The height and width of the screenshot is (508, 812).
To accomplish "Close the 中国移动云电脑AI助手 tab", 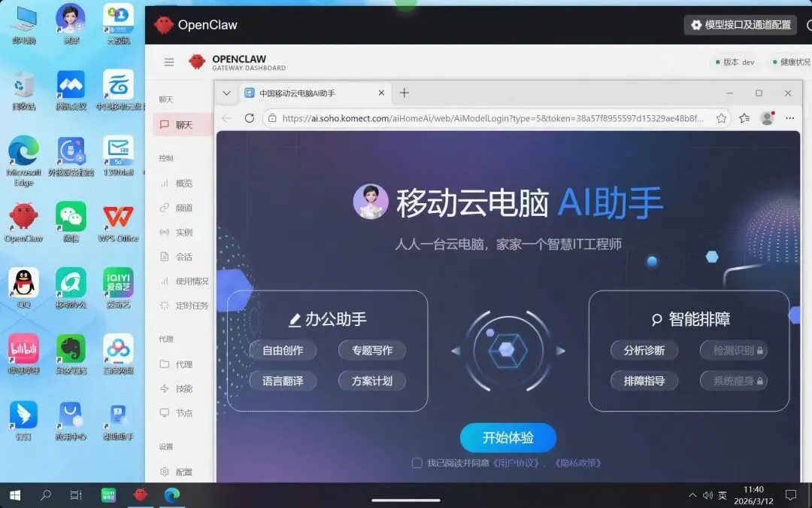I will pyautogui.click(x=381, y=93).
